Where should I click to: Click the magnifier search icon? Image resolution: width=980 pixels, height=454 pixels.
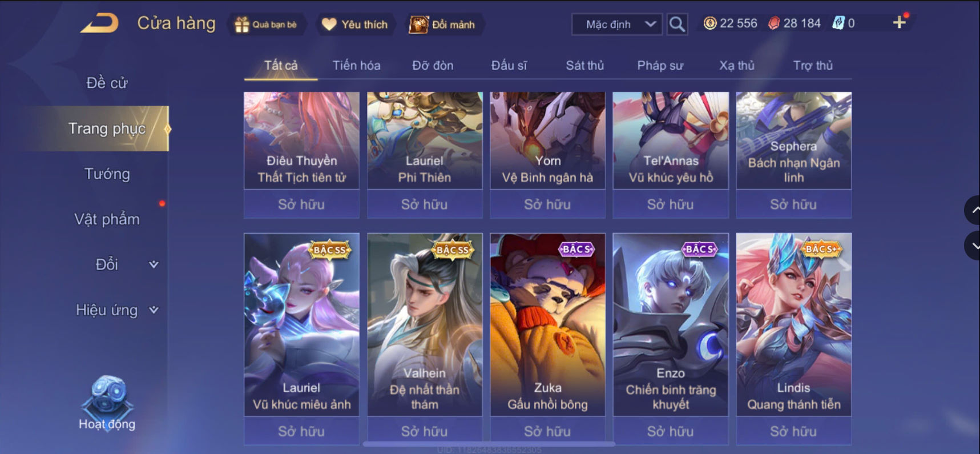click(677, 24)
